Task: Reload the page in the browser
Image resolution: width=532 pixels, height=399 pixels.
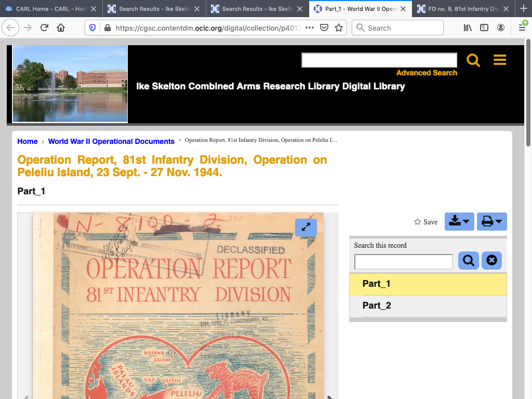Action: pyautogui.click(x=44, y=28)
